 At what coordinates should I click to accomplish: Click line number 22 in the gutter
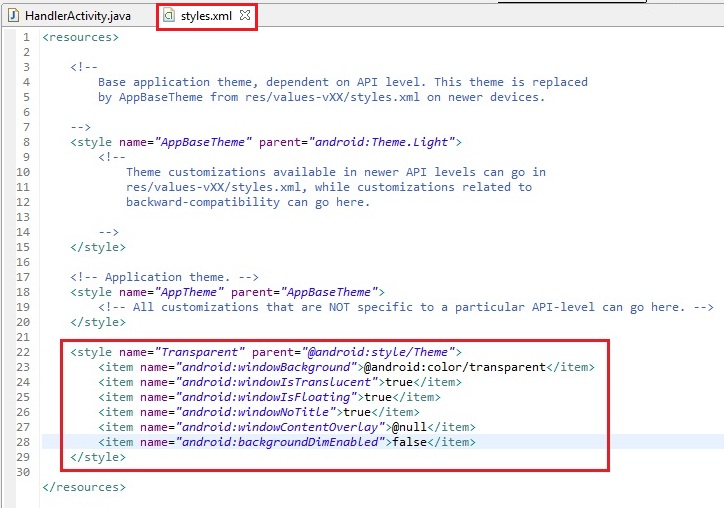coord(23,352)
